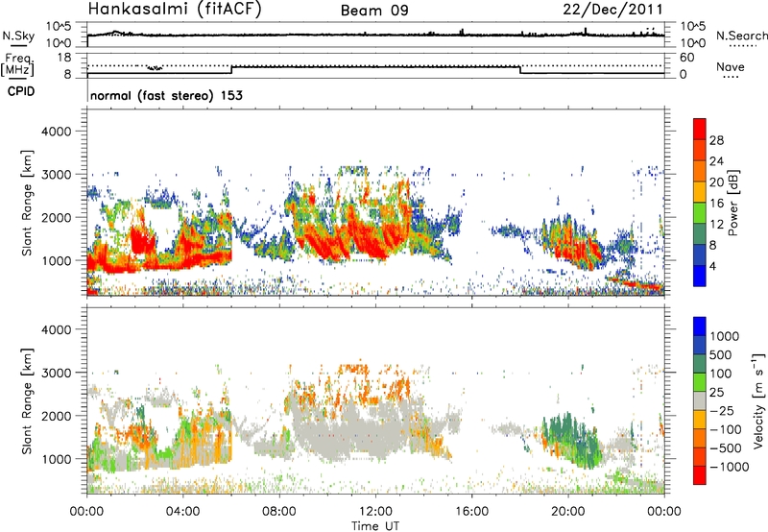Click the "16" label on Power color bar
The height and width of the screenshot is (532, 768).
716,204
